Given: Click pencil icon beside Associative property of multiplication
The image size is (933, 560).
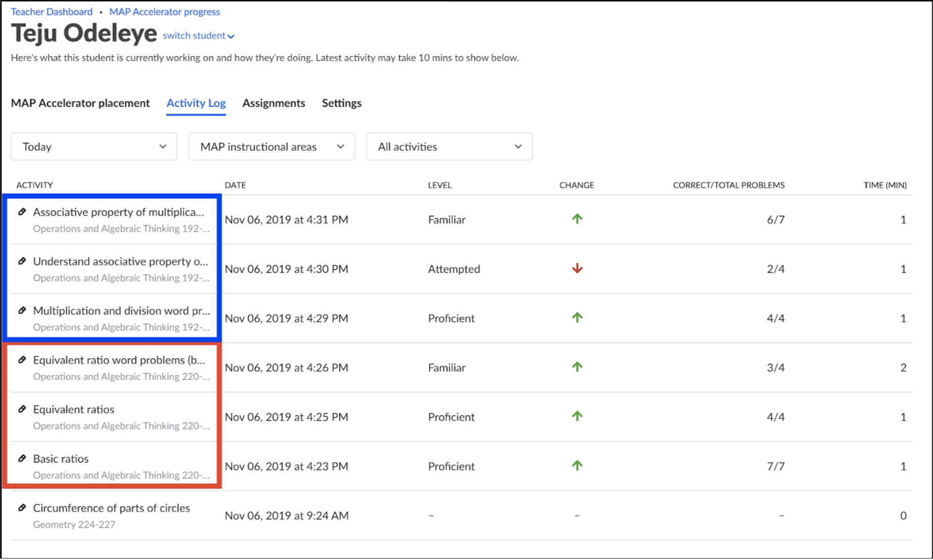Looking at the screenshot, I should click(22, 212).
